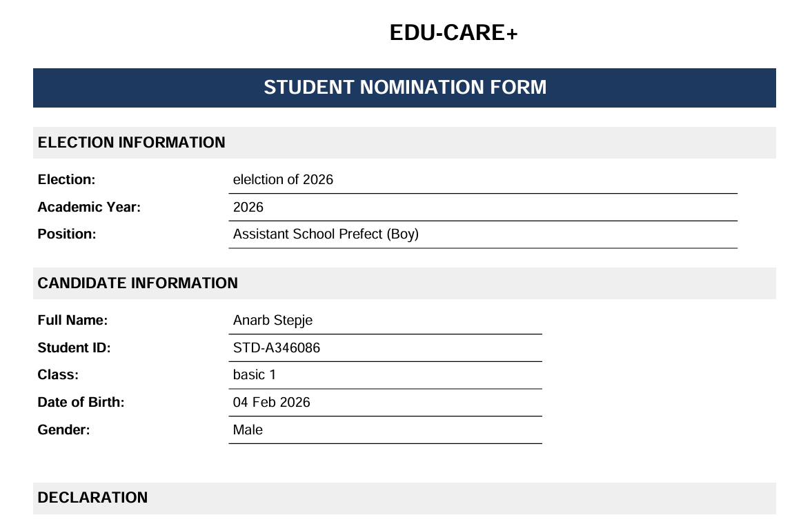The width and height of the screenshot is (812, 524).
Task: Select the Candidate Information section header
Action: (x=137, y=283)
